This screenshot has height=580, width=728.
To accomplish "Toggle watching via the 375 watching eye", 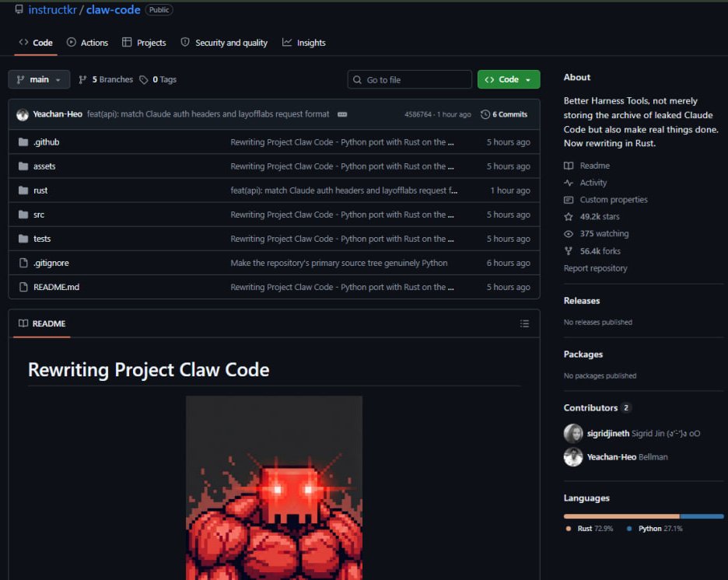I will click(569, 233).
